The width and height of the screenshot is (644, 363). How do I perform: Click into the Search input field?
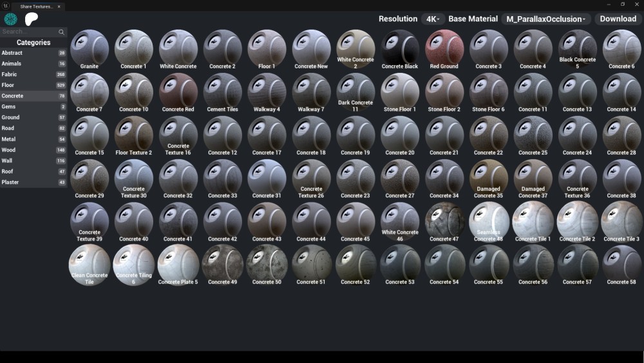click(x=29, y=32)
